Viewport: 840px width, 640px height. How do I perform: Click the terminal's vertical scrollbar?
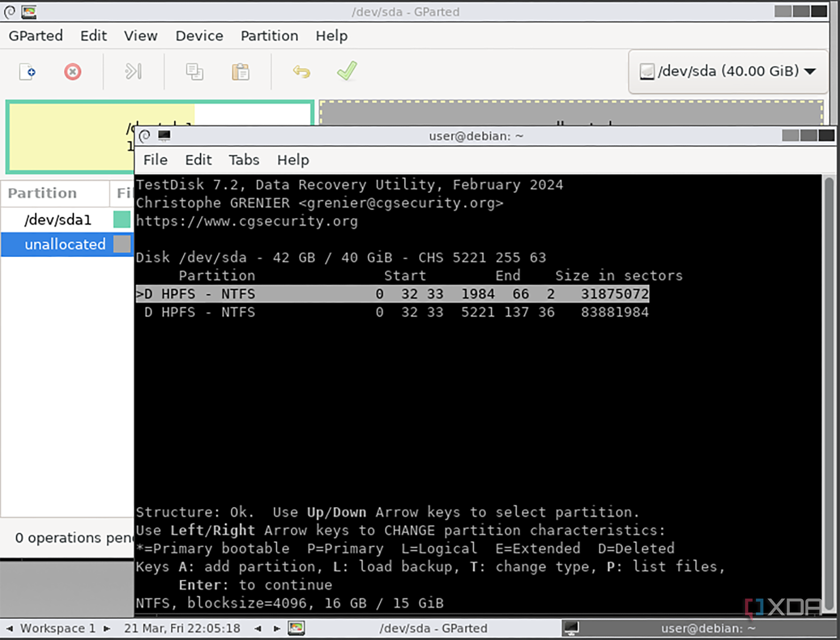tap(829, 393)
